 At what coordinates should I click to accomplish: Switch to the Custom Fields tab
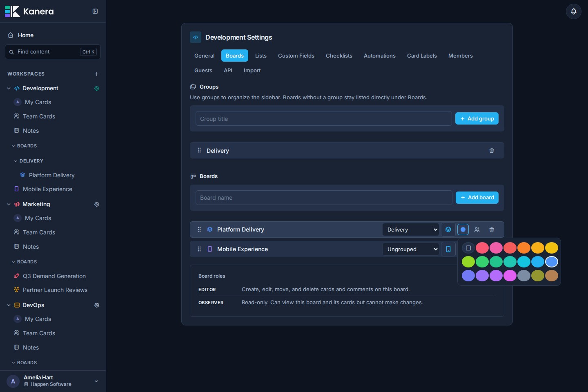click(x=296, y=56)
